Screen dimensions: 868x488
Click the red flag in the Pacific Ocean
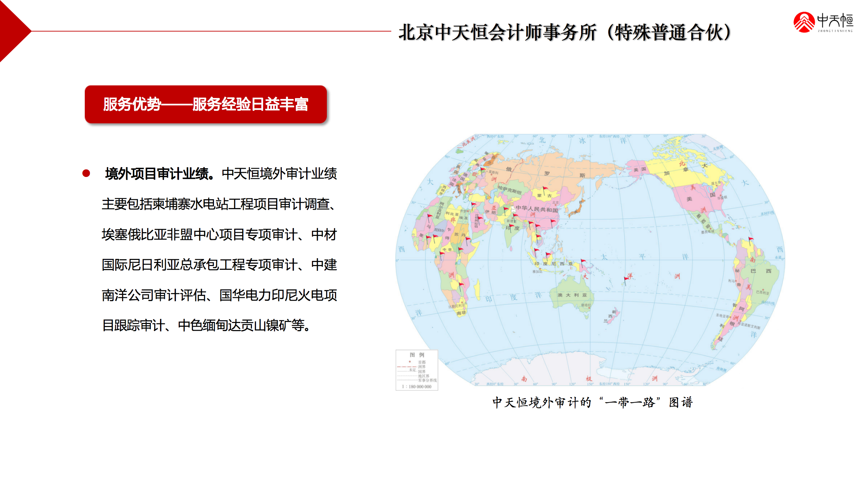pyautogui.click(x=626, y=281)
